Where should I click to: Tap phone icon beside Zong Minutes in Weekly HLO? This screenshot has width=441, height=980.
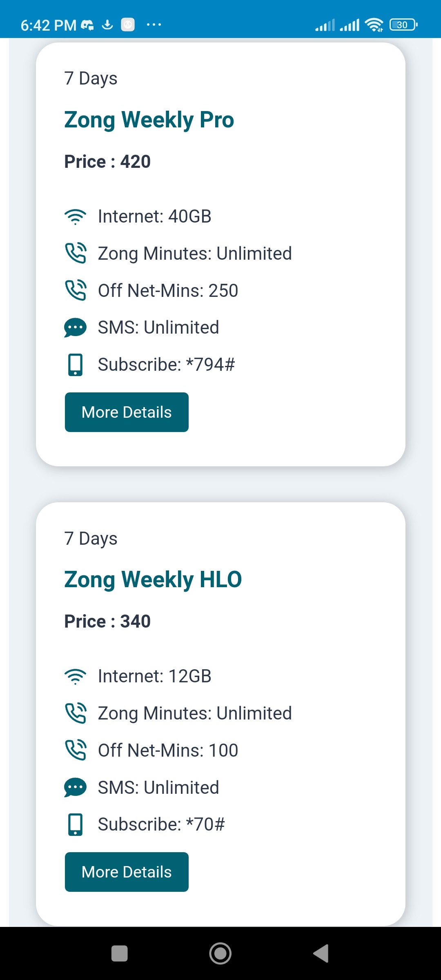pyautogui.click(x=76, y=713)
